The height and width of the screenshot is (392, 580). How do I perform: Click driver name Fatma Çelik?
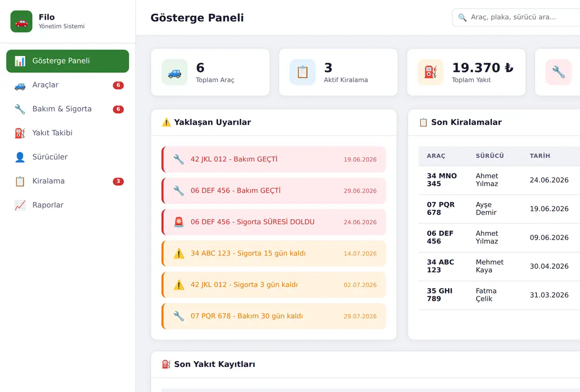[x=486, y=295]
